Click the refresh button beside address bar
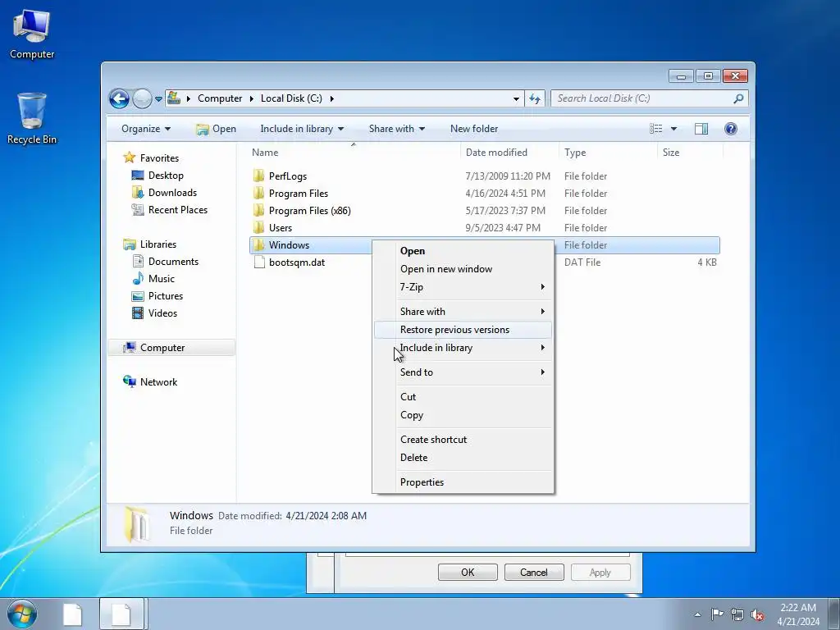This screenshot has width=840, height=630. click(535, 98)
